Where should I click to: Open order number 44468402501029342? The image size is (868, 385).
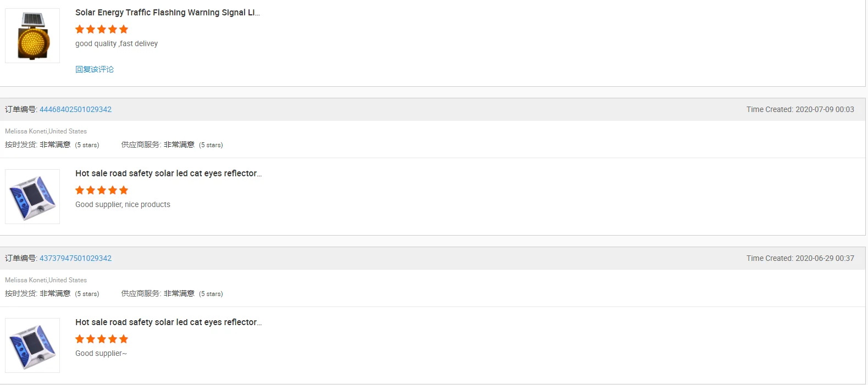click(x=75, y=109)
